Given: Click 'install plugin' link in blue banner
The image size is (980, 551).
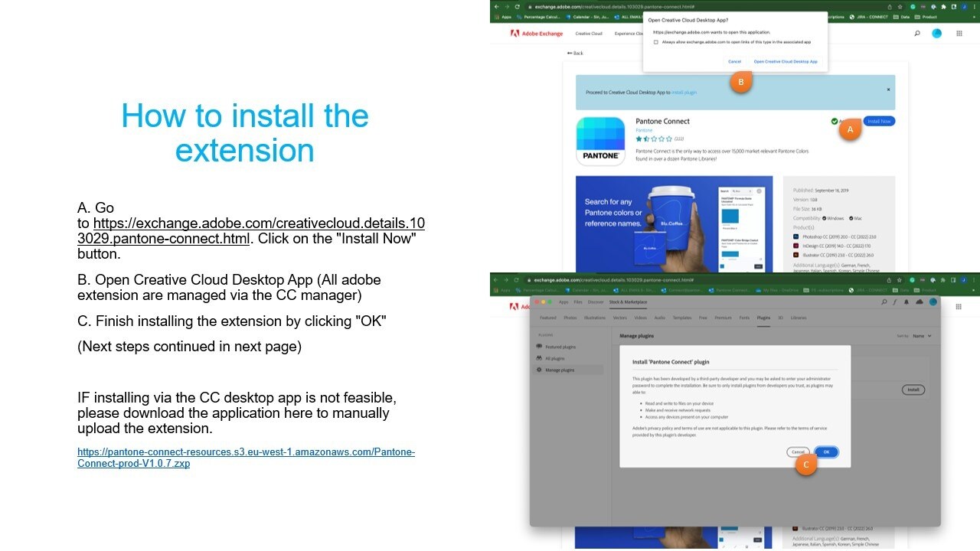Looking at the screenshot, I should tap(684, 92).
